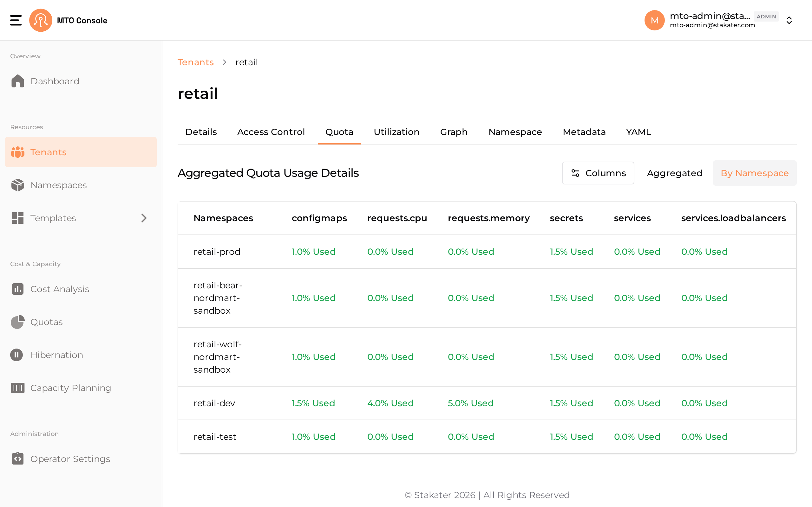Image resolution: width=812 pixels, height=507 pixels.
Task: Switch view to Aggregated
Action: click(x=674, y=173)
